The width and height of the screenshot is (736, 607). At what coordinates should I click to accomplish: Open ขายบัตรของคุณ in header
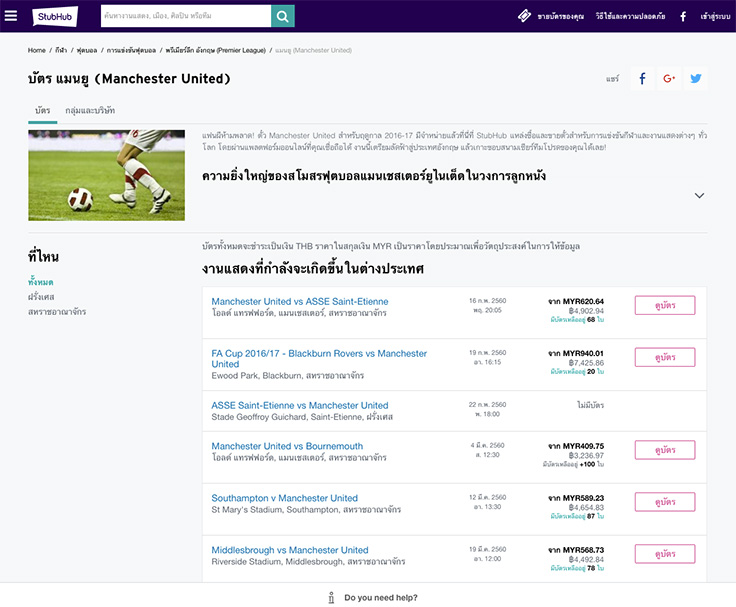point(560,16)
